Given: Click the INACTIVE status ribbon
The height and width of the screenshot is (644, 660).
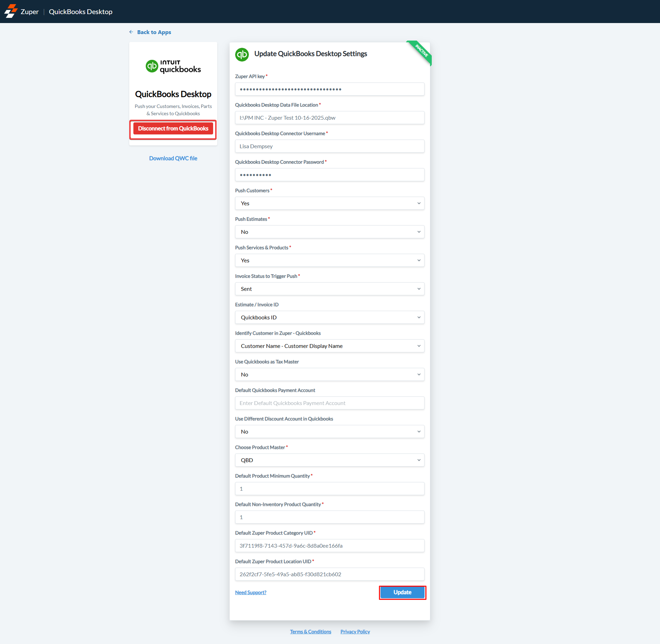Looking at the screenshot, I should pyautogui.click(x=421, y=52).
